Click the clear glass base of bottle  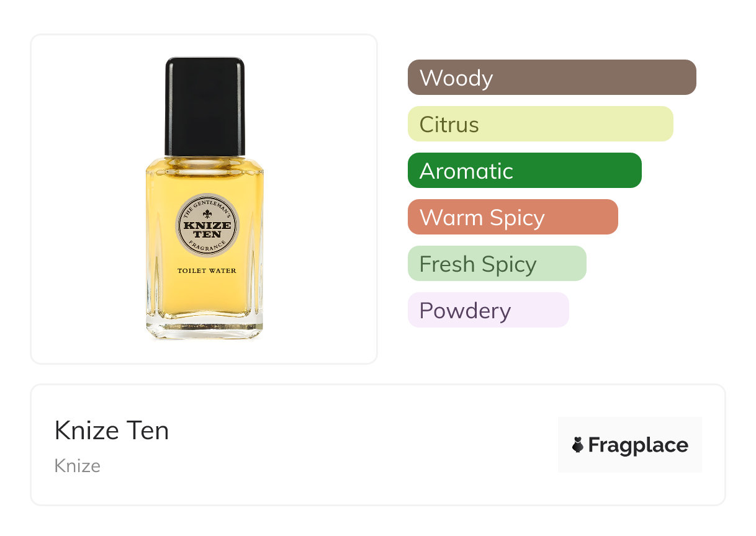pyautogui.click(x=205, y=329)
